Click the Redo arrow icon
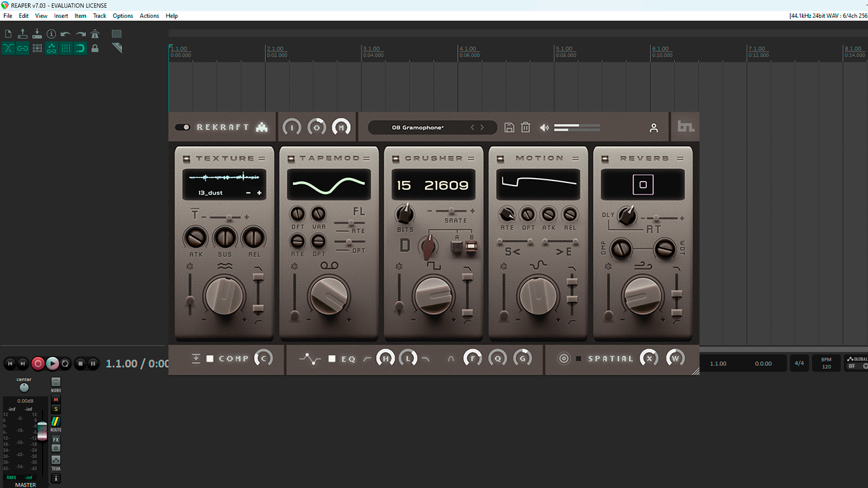868x488 pixels. [81, 34]
